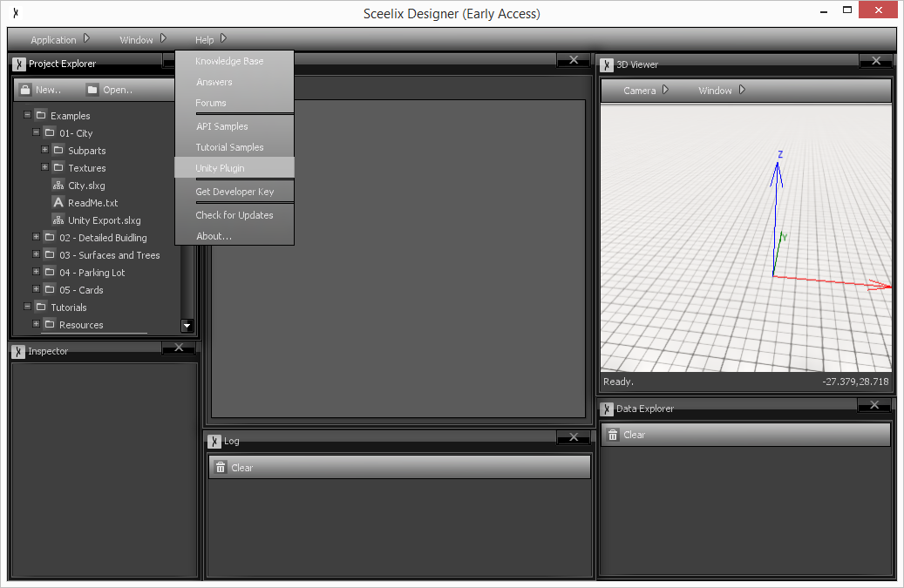
Task: Open the Window menu in 3D Viewer
Action: [722, 91]
